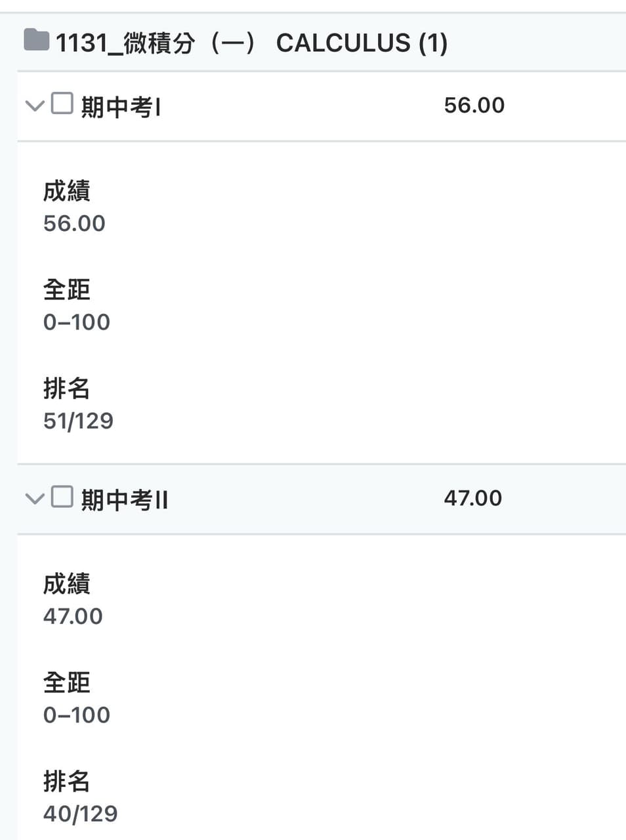Click the 排名 label under 期中考I

[66, 388]
